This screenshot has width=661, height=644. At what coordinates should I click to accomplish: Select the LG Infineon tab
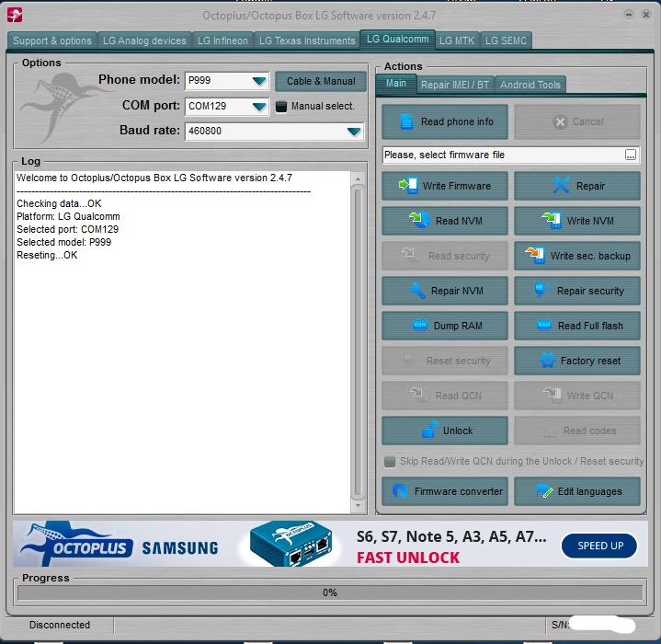[x=222, y=40]
